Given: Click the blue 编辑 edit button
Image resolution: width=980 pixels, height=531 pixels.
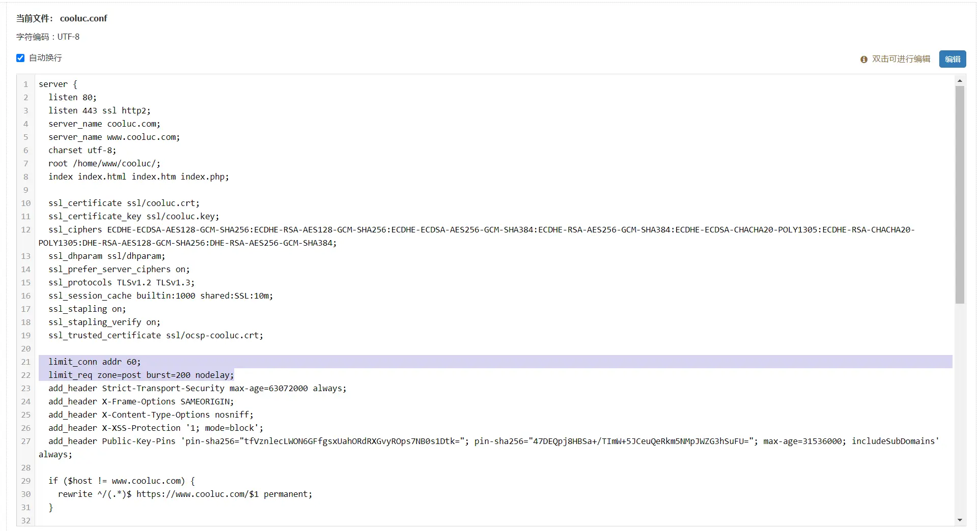Looking at the screenshot, I should click(x=952, y=59).
